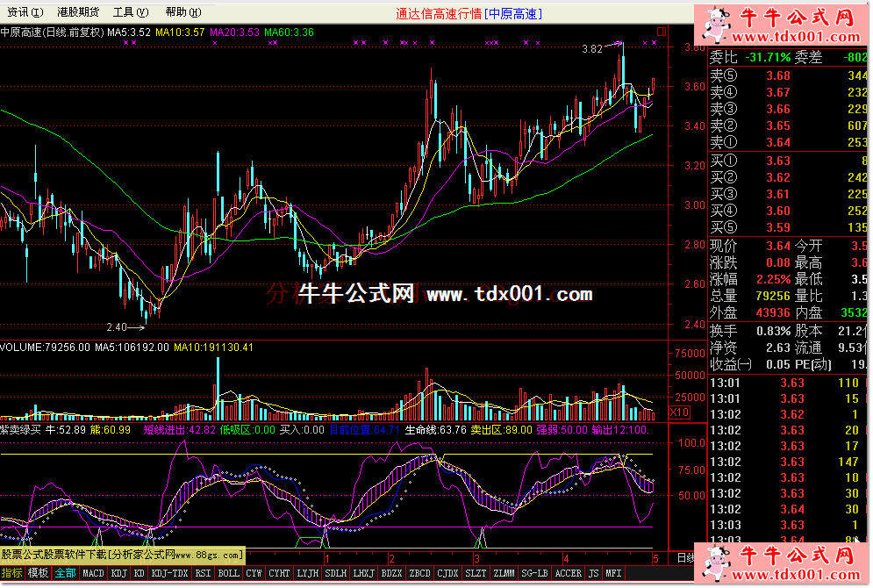Click the 通达信高速行情[中原高速] window title
This screenshot has width=873, height=588.
[x=469, y=14]
